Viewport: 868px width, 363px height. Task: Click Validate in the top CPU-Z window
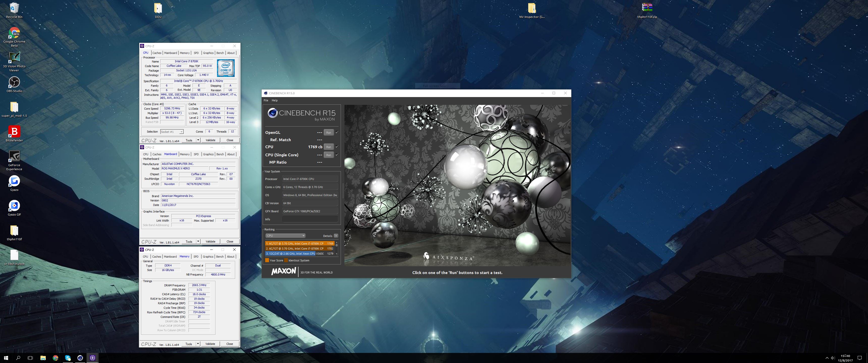tap(211, 140)
